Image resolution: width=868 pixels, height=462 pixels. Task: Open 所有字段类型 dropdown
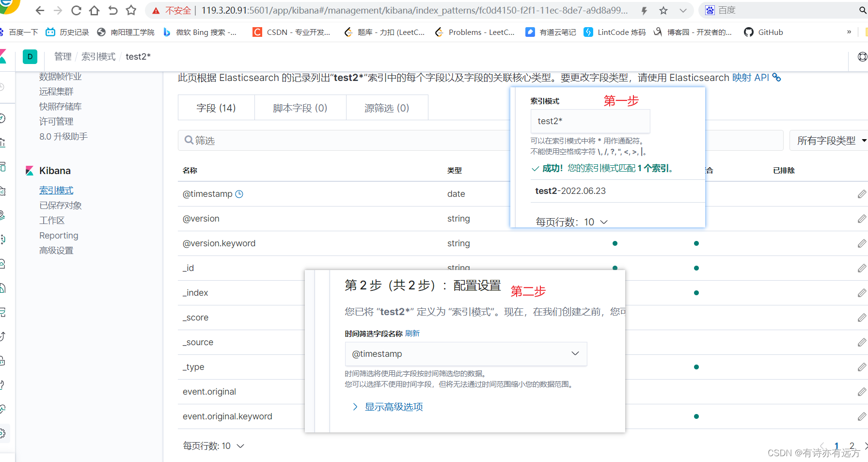tap(830, 141)
